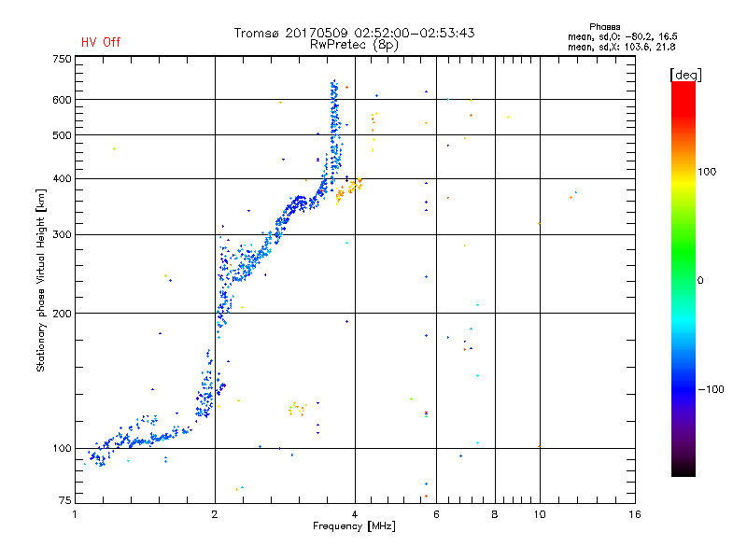Click the 'Stationary phase Virtual Height [km]' axis label

(x=41, y=281)
